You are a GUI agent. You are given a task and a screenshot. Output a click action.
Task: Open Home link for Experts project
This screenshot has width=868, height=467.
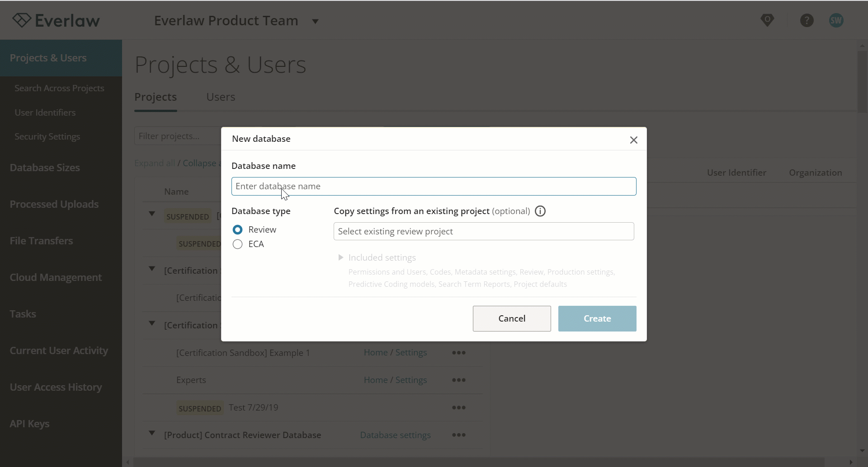[376, 380]
